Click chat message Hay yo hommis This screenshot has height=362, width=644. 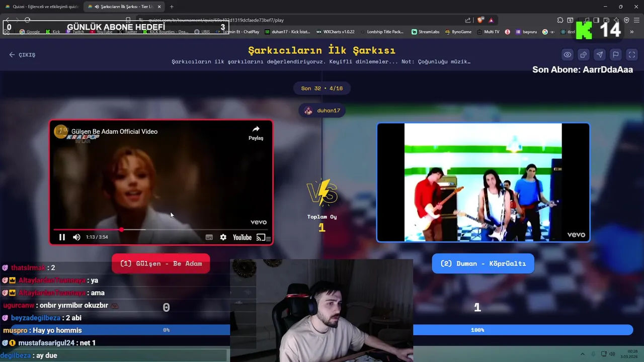pos(57,330)
